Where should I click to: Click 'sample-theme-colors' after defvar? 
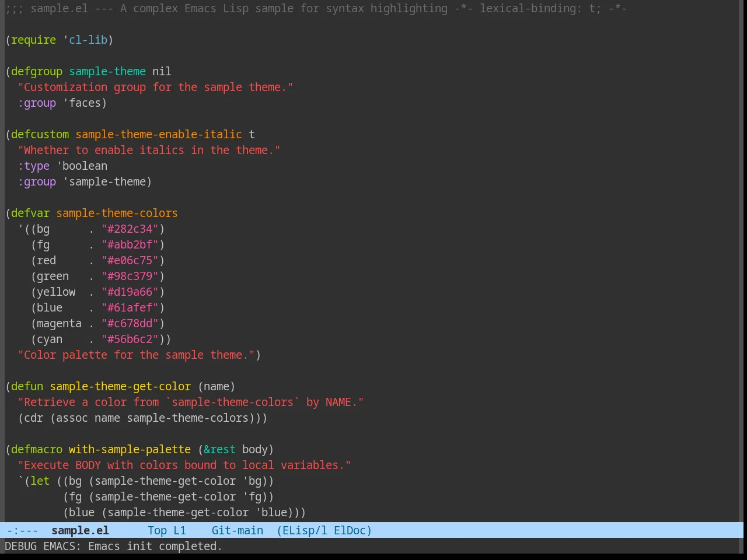[117, 213]
